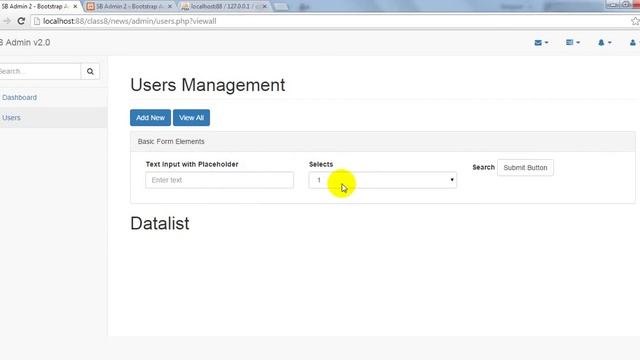This screenshot has height=360, width=640.
Task: Open a new browser tab
Action: 281,7
